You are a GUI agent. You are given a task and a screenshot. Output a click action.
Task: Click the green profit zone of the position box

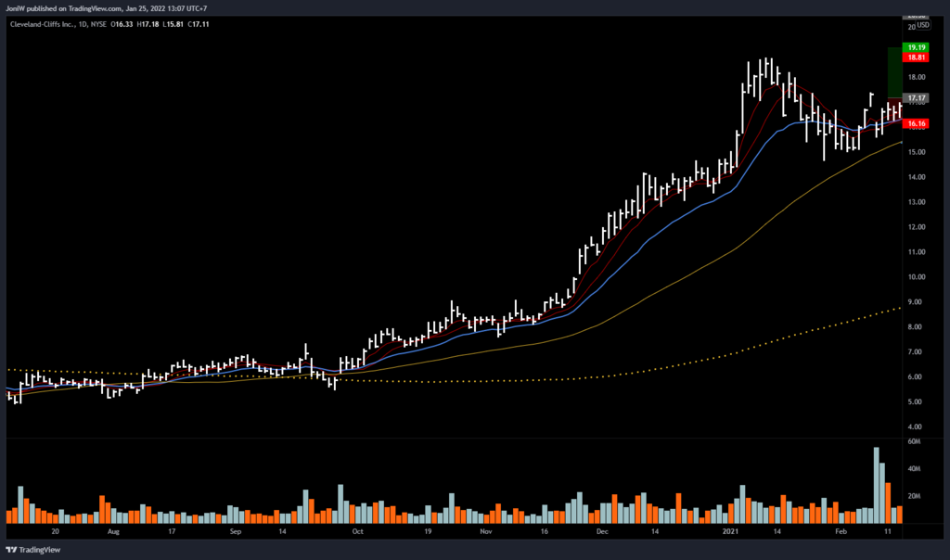[895, 71]
